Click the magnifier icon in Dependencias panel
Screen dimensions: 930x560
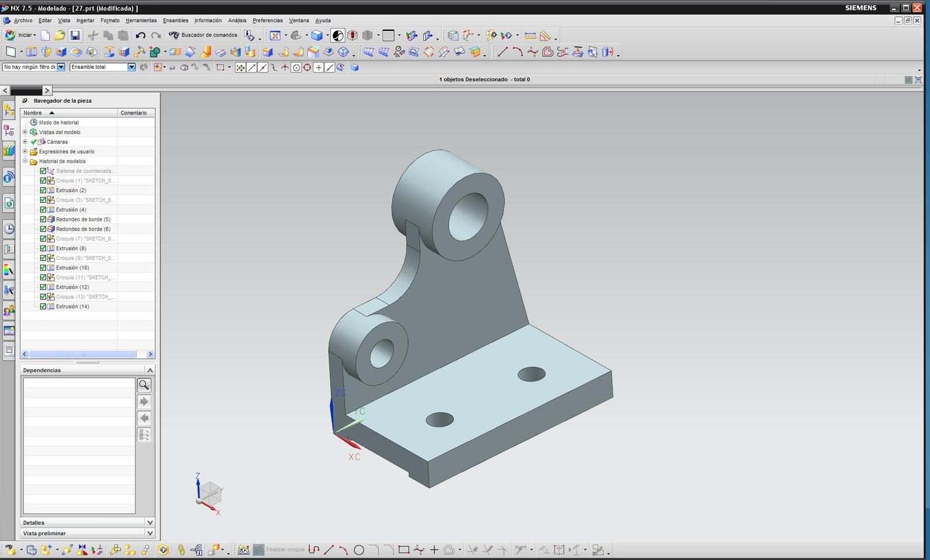point(144,385)
